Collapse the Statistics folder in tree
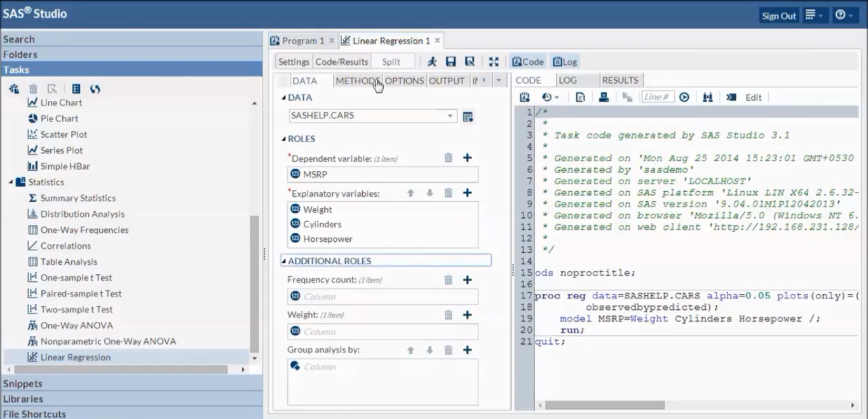Image resolution: width=868 pixels, height=419 pixels. click(11, 182)
